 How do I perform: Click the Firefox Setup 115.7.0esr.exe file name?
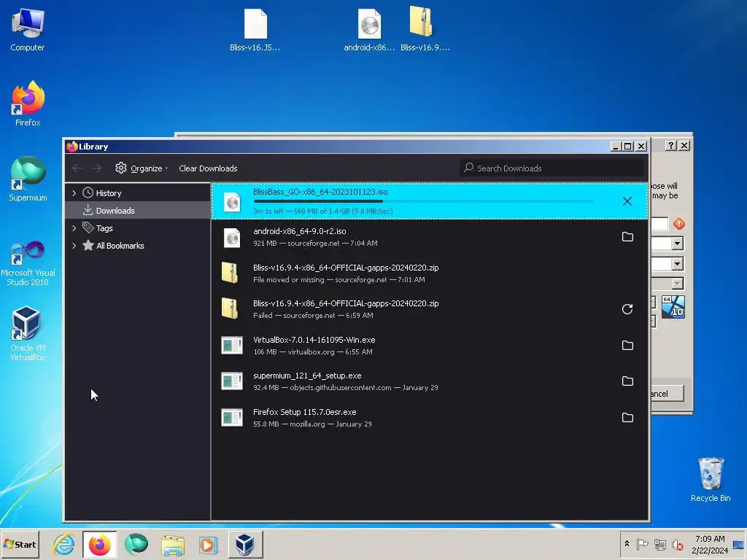[304, 413]
